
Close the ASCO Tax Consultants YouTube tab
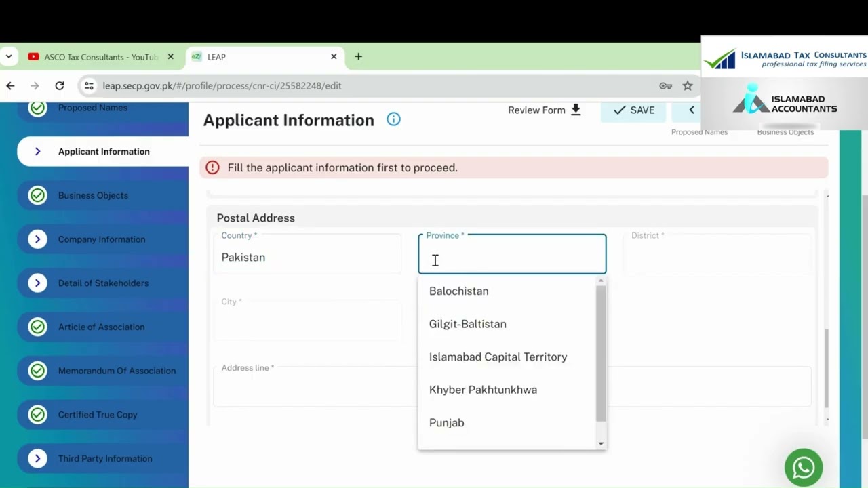171,56
